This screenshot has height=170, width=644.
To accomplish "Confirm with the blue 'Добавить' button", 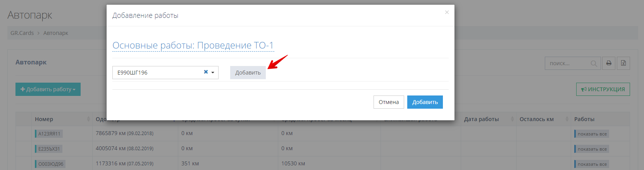I will coord(425,102).
